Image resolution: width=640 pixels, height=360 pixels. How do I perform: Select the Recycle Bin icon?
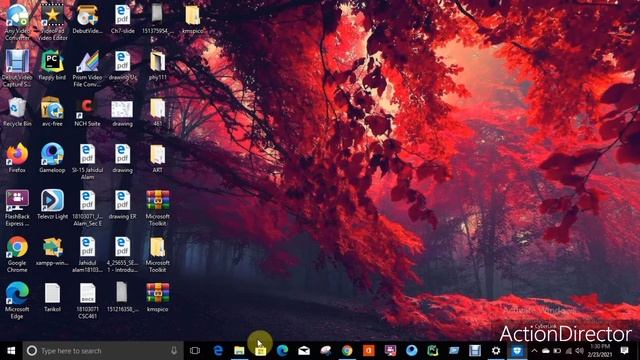[17, 112]
